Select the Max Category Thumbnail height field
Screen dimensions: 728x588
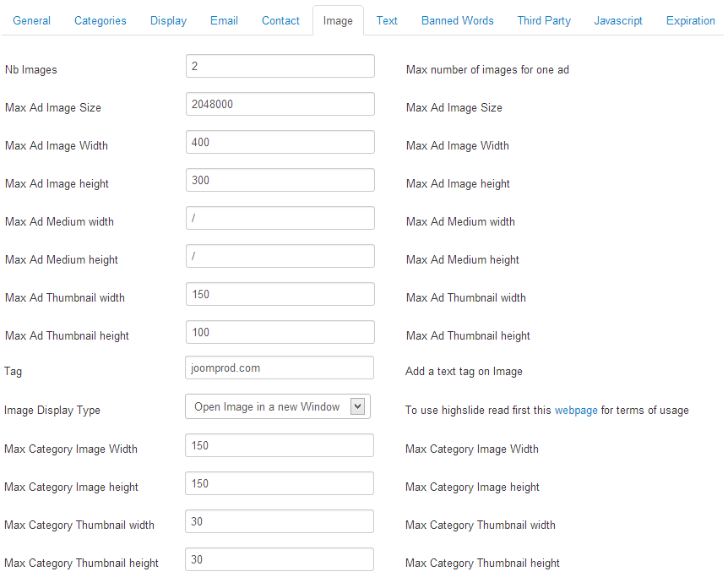click(279, 559)
